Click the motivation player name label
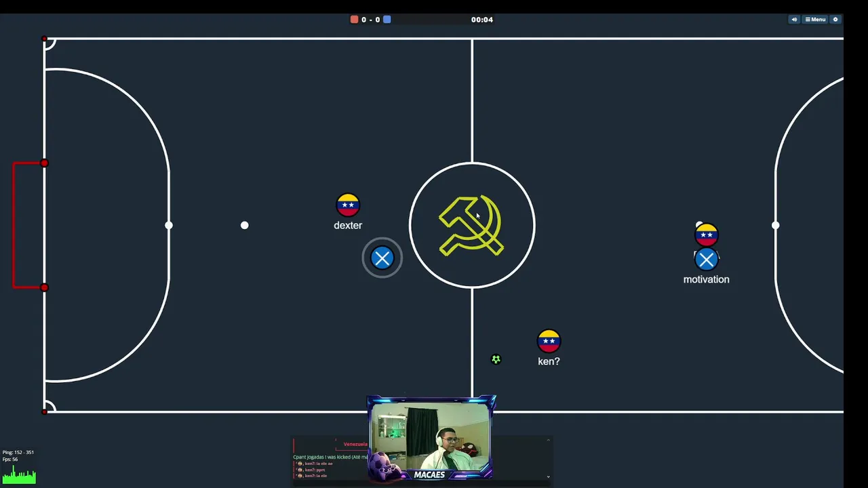This screenshot has width=868, height=488. 706,279
